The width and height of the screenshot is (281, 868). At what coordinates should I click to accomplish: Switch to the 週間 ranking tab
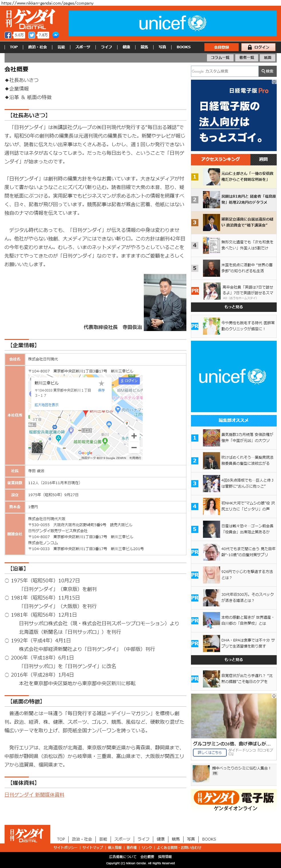(263, 159)
